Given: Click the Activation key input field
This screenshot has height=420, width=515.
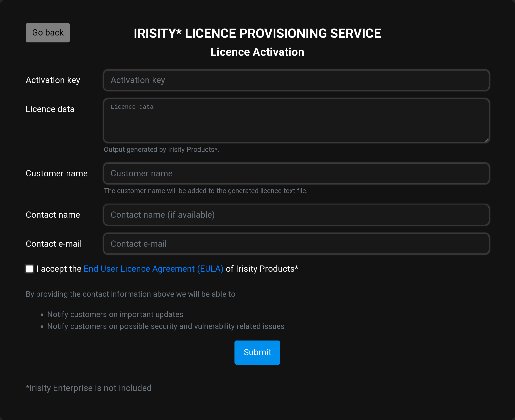Looking at the screenshot, I should [x=296, y=80].
